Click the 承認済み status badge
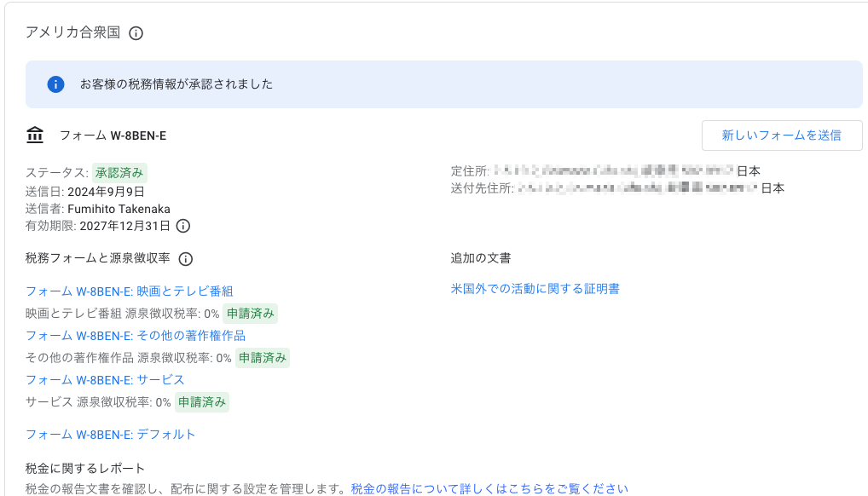Screen dimensions: 868x496 [x=119, y=173]
